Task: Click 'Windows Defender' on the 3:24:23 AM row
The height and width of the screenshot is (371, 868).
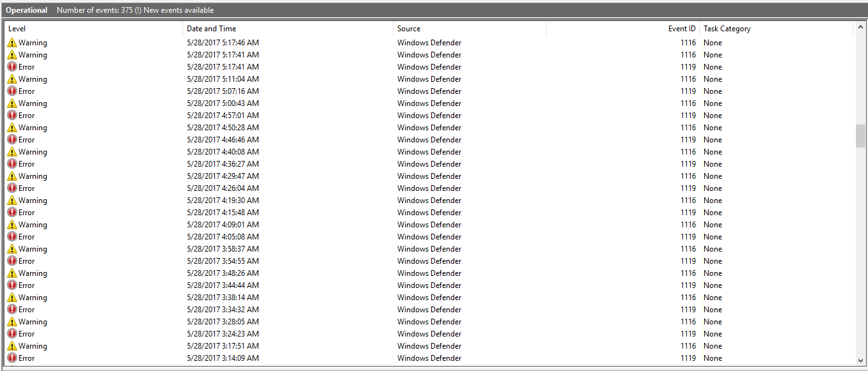Action: 429,334
